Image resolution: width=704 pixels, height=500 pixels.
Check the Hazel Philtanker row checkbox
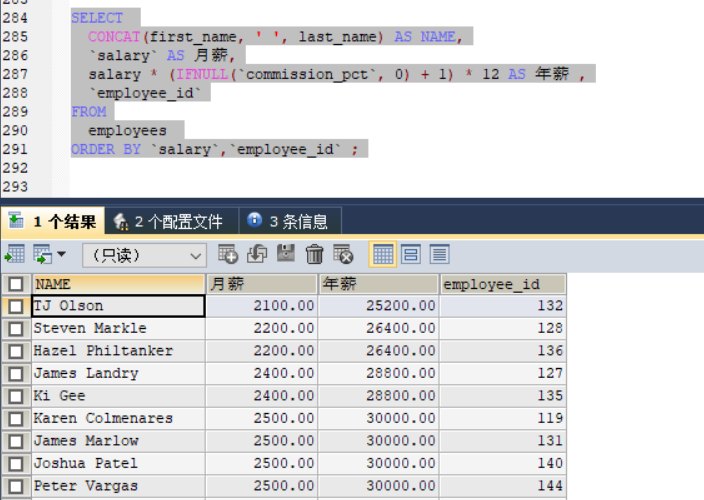point(16,351)
